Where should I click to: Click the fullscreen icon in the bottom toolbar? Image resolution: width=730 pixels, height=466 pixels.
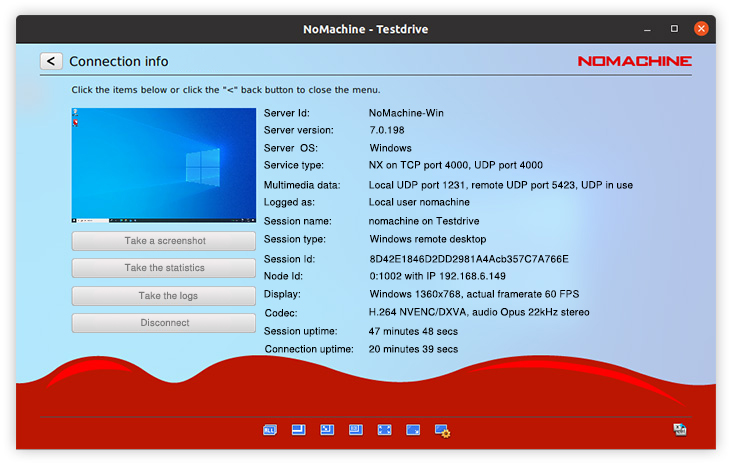pyautogui.click(x=298, y=430)
